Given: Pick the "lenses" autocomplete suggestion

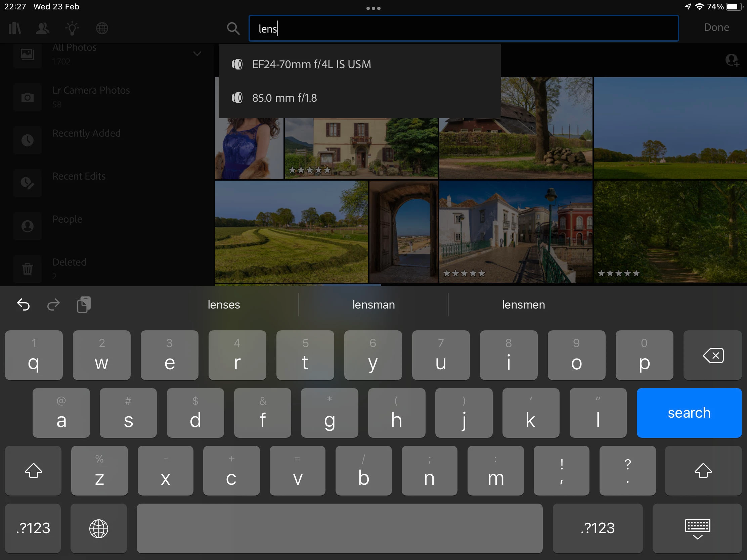Looking at the screenshot, I should pos(224,305).
